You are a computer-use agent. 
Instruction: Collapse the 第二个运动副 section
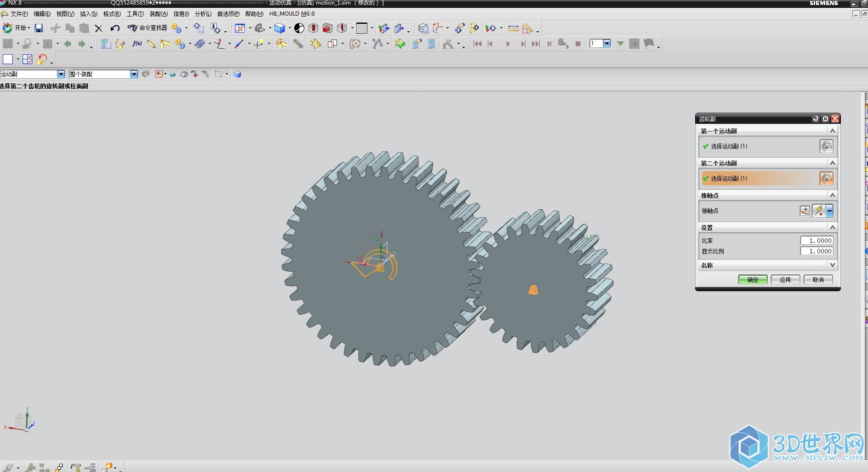click(832, 163)
